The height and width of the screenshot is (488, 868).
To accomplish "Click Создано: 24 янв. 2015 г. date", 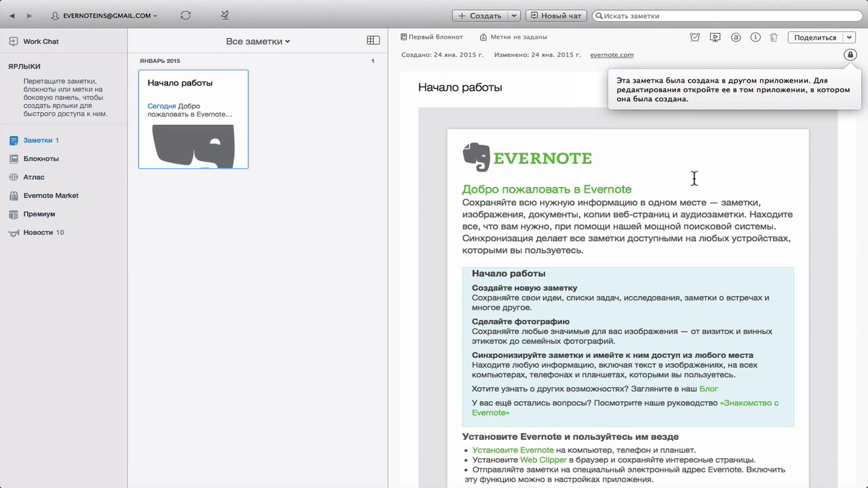I will coord(443,55).
